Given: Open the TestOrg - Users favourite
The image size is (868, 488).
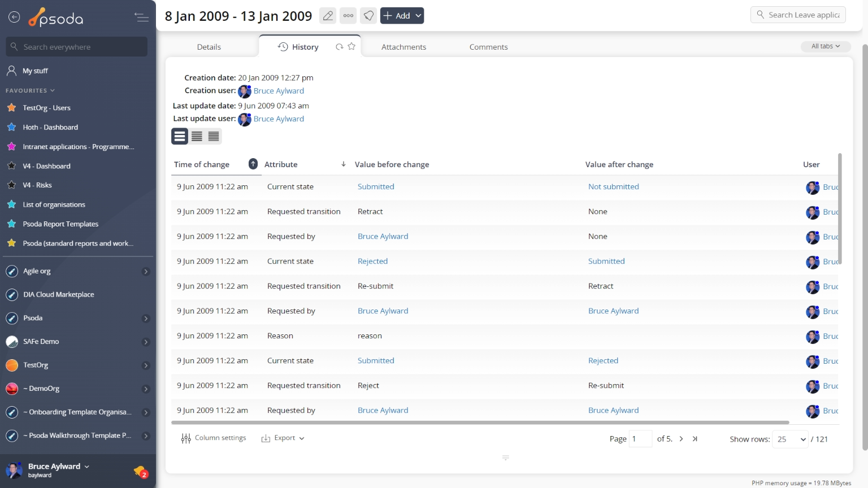Looking at the screenshot, I should pyautogui.click(x=46, y=108).
